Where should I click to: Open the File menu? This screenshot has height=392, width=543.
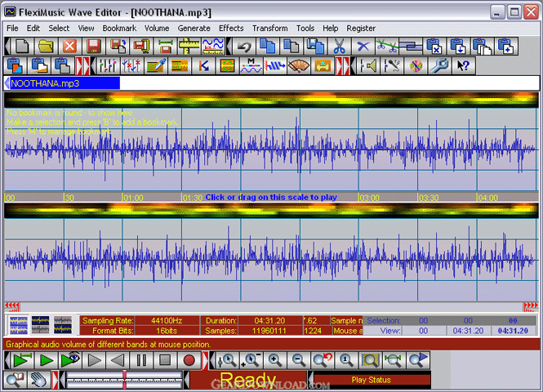tap(12, 28)
